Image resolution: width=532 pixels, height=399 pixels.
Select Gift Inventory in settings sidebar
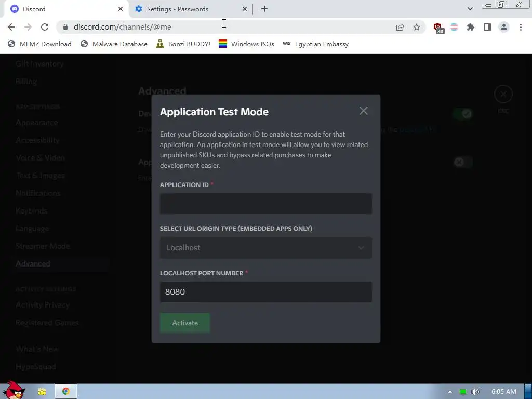coord(39,64)
